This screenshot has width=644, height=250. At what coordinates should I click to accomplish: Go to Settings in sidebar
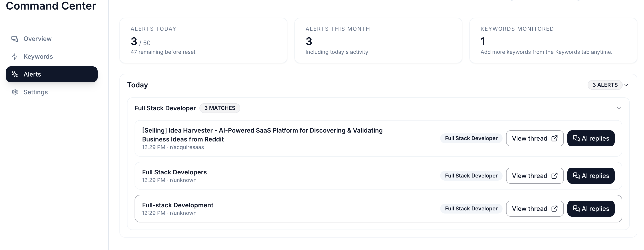[x=36, y=92]
